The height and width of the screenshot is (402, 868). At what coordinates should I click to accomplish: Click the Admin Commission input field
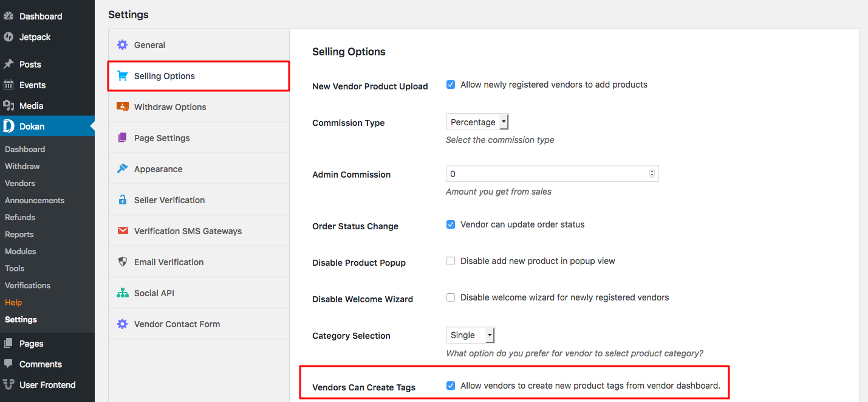coord(552,174)
